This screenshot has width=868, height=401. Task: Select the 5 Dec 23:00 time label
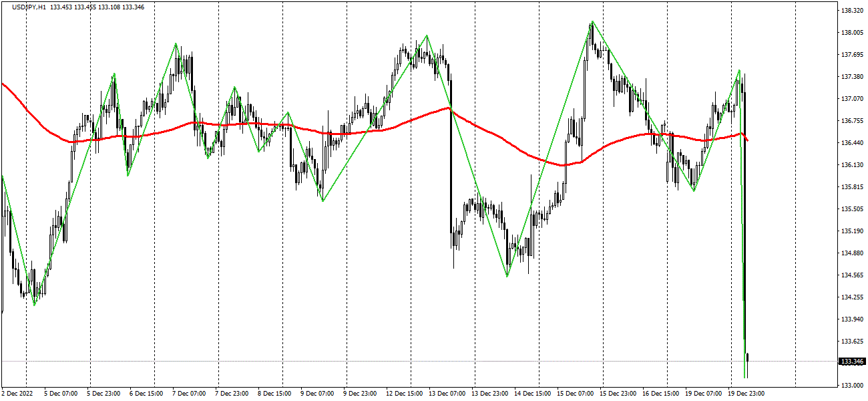(104, 394)
